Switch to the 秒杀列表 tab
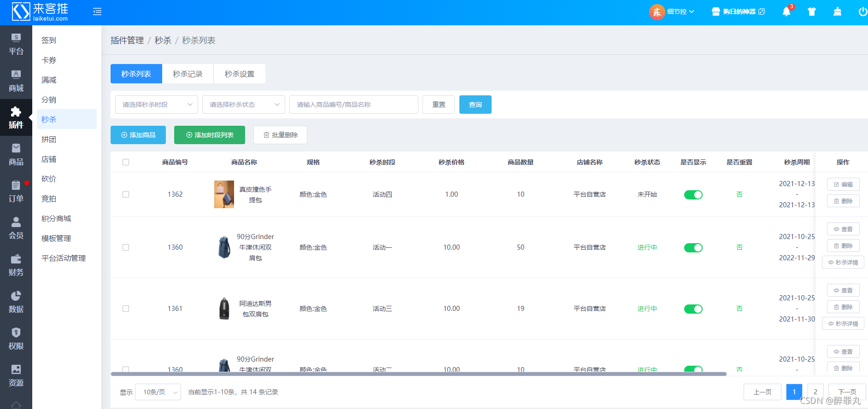Screen dimensions: 868x409 136,74
